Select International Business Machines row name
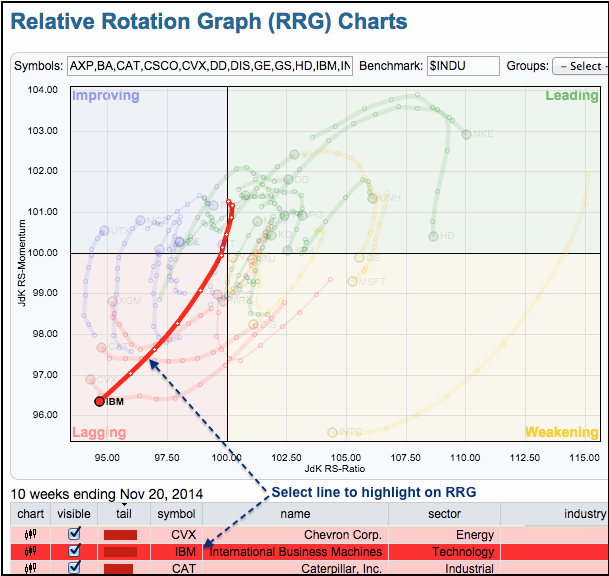 (x=295, y=552)
